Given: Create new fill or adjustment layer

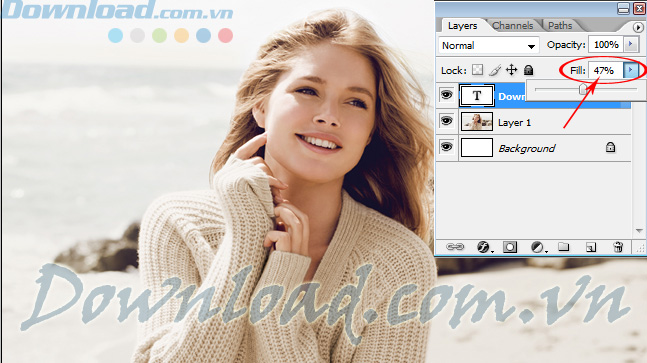Looking at the screenshot, I should (x=538, y=247).
